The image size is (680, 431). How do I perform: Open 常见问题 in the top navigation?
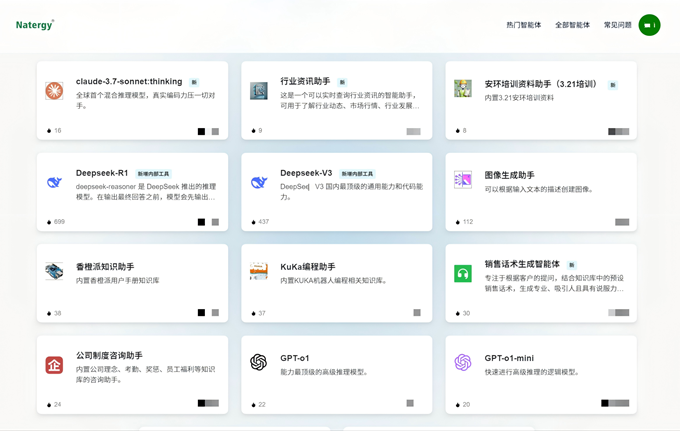[617, 25]
